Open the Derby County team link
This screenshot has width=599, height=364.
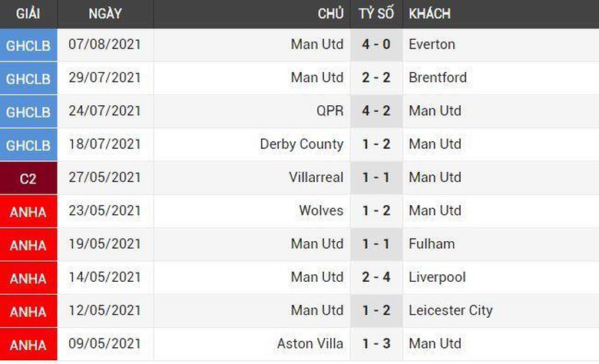tap(302, 144)
